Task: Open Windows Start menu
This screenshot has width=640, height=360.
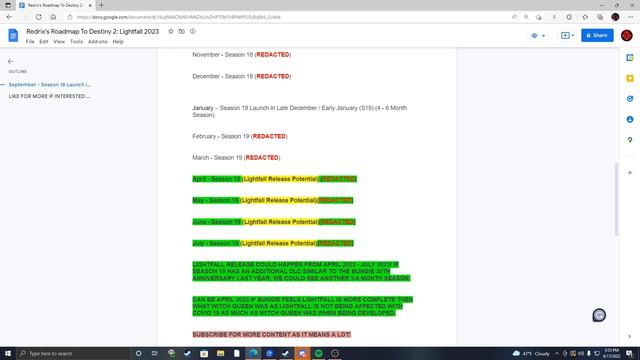Action: pyautogui.click(x=8, y=353)
